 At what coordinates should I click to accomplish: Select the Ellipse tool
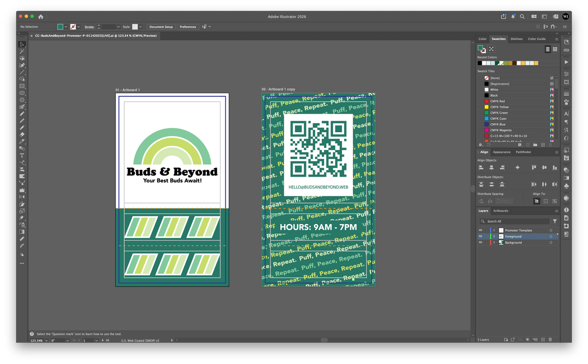(22, 93)
